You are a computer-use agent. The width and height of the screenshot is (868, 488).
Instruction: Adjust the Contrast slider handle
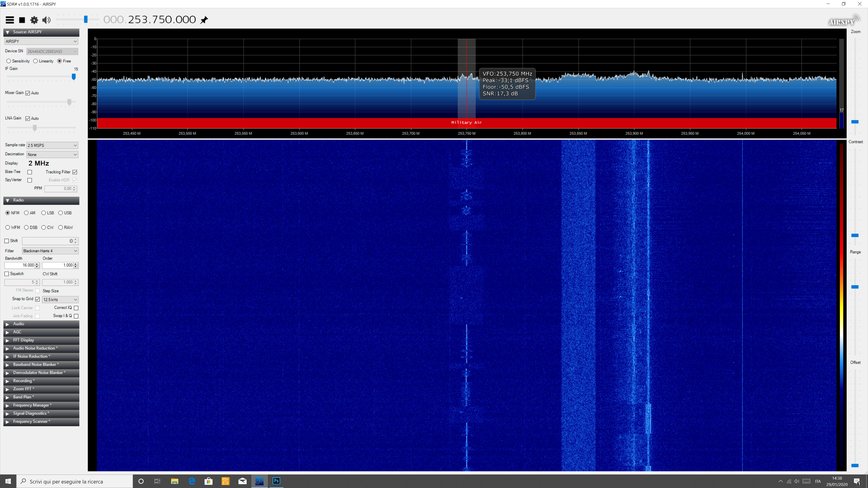(x=855, y=235)
